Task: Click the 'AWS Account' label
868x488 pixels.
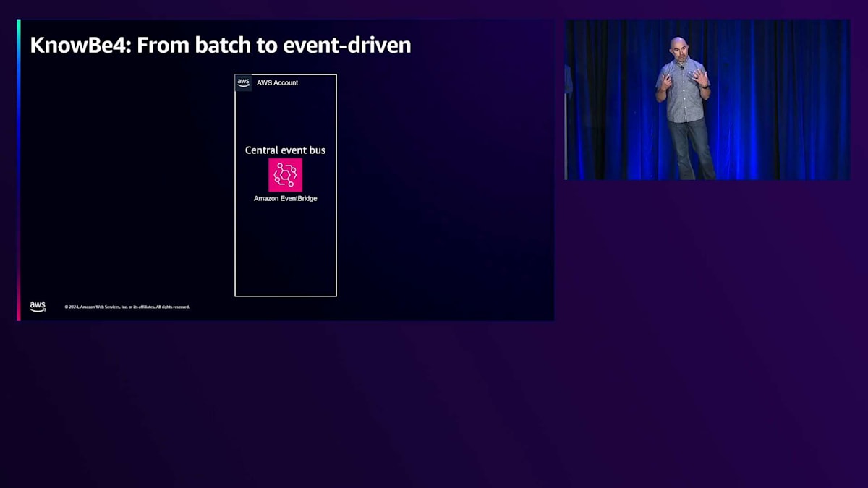Action: (277, 82)
